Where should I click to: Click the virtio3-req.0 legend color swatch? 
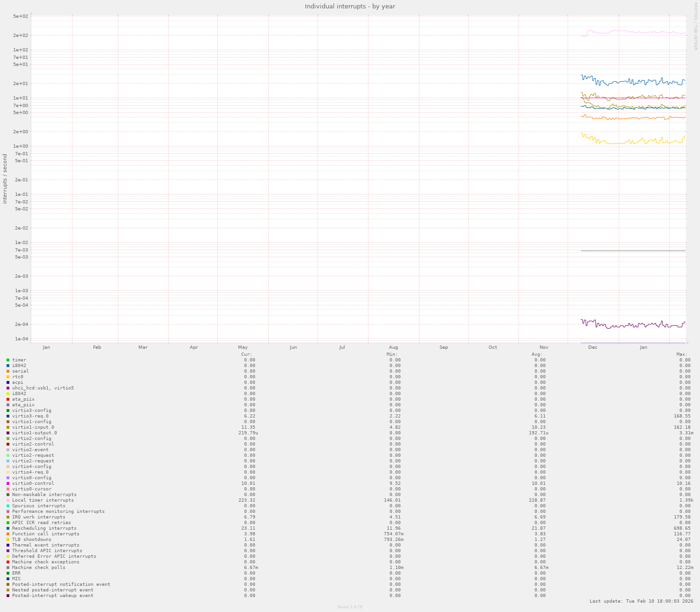pyautogui.click(x=8, y=416)
